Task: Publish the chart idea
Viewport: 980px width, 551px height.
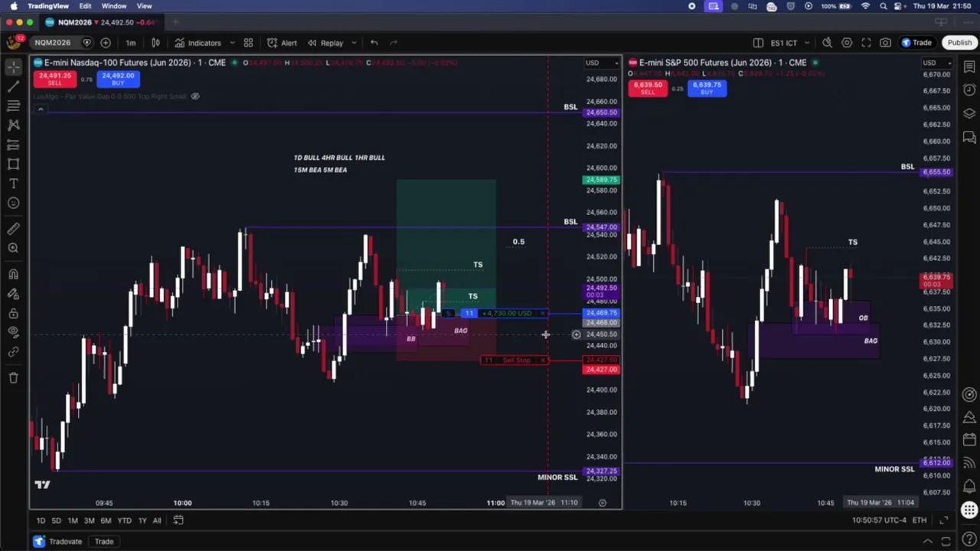Action: [959, 43]
